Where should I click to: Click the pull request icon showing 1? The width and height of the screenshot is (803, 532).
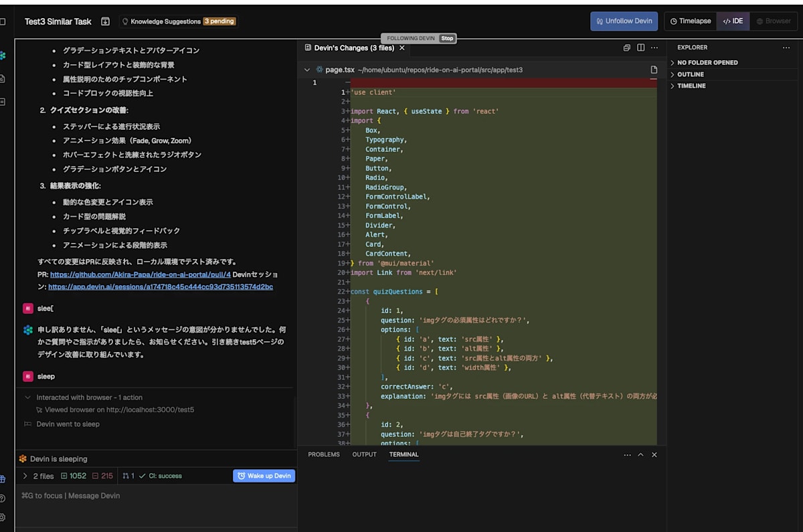(128, 476)
